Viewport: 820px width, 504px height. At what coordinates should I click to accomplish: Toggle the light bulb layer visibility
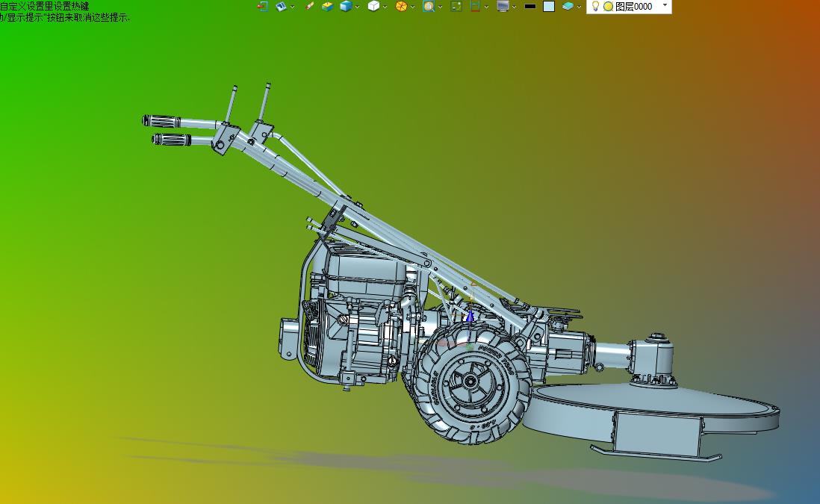pyautogui.click(x=595, y=6)
